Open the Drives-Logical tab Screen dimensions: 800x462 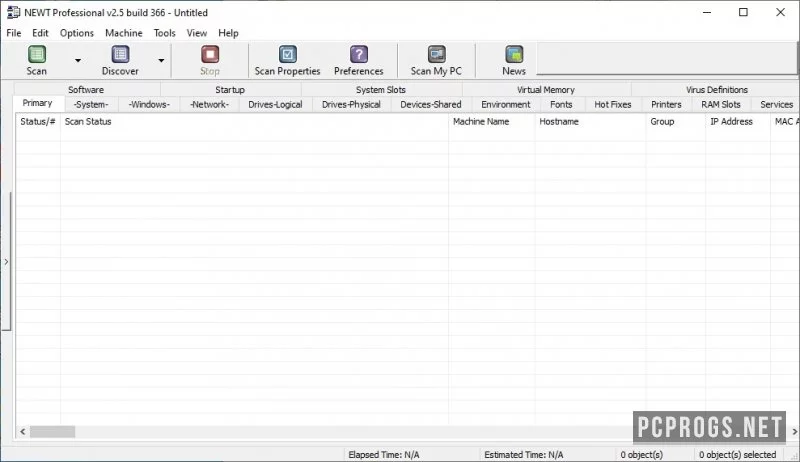(276, 105)
